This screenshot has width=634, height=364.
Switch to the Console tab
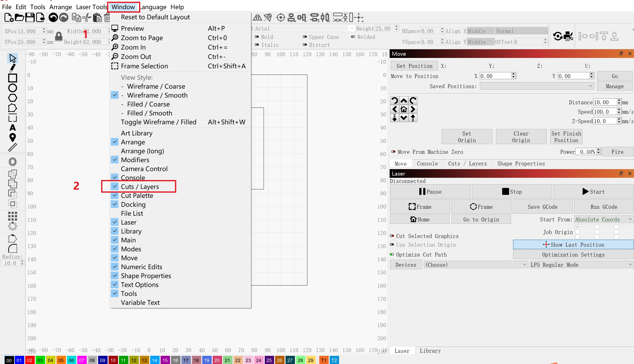(427, 163)
